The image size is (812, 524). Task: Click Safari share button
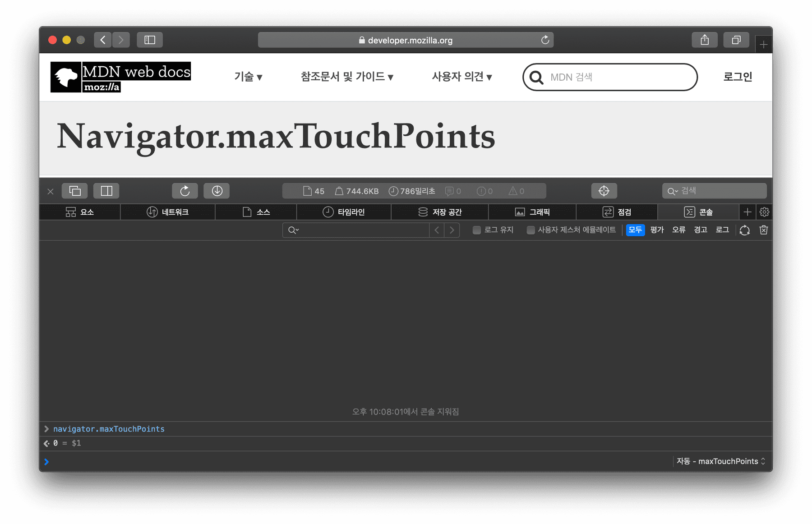tap(704, 40)
